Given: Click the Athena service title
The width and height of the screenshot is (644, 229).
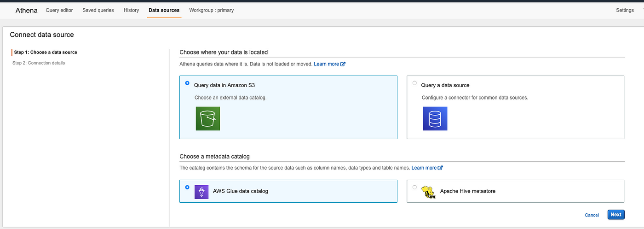Looking at the screenshot, I should pos(27,10).
